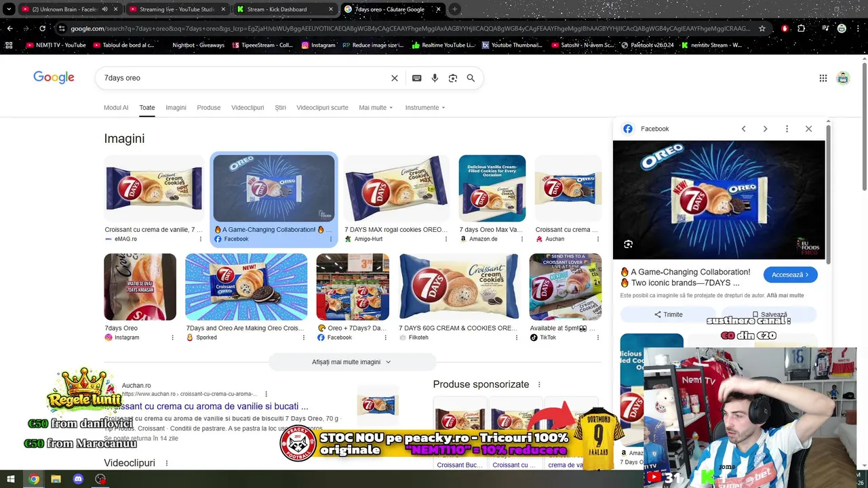Click the Accesează button

(790, 274)
